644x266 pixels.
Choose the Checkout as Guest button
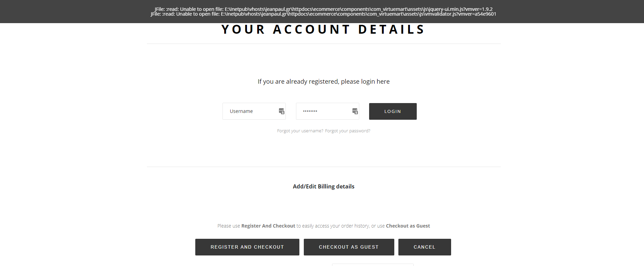[x=349, y=247]
